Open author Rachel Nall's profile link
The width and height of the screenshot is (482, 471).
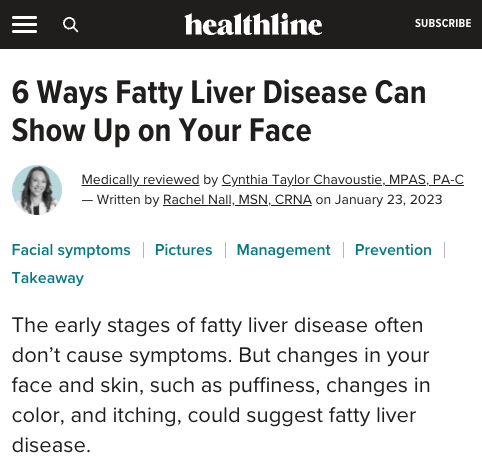237,200
